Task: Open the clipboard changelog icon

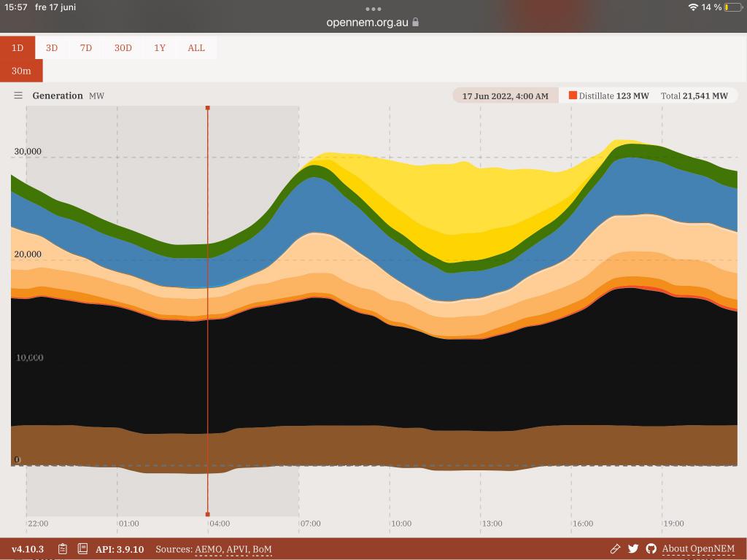Action: coord(63,548)
